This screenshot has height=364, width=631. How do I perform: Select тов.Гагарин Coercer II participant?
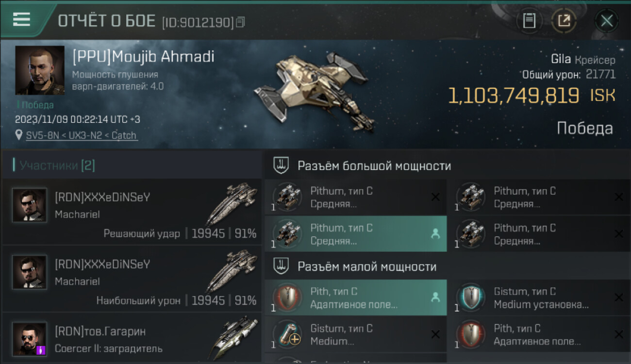pyautogui.click(x=132, y=338)
